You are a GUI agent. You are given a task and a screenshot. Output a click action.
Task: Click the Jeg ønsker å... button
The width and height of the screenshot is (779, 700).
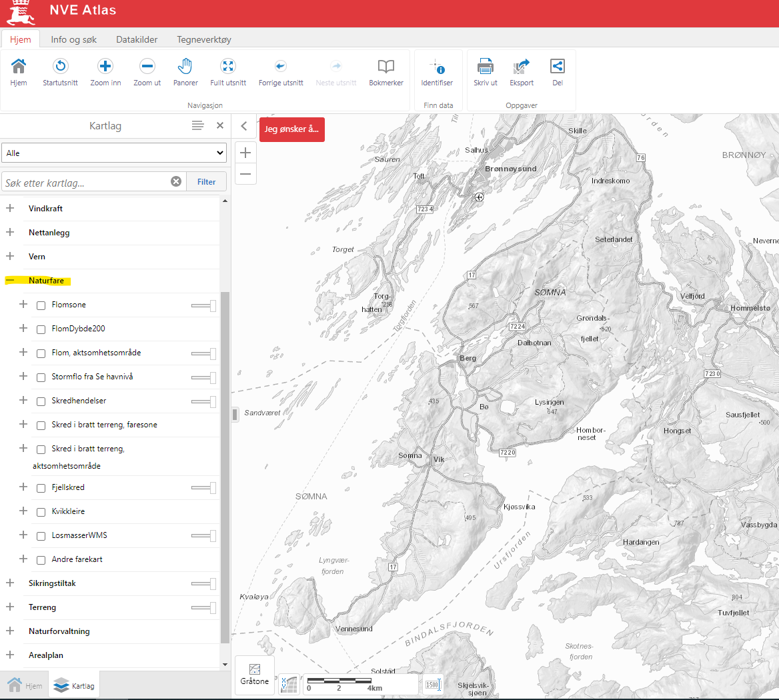(292, 129)
